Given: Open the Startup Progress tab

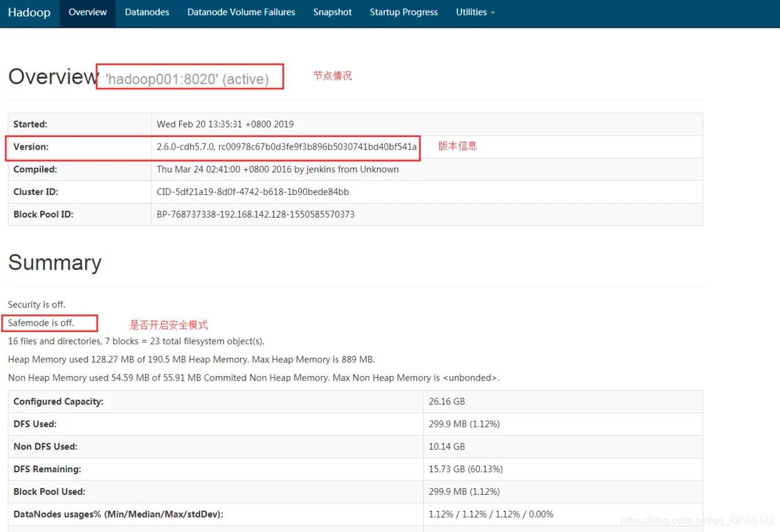Looking at the screenshot, I should pos(404,13).
